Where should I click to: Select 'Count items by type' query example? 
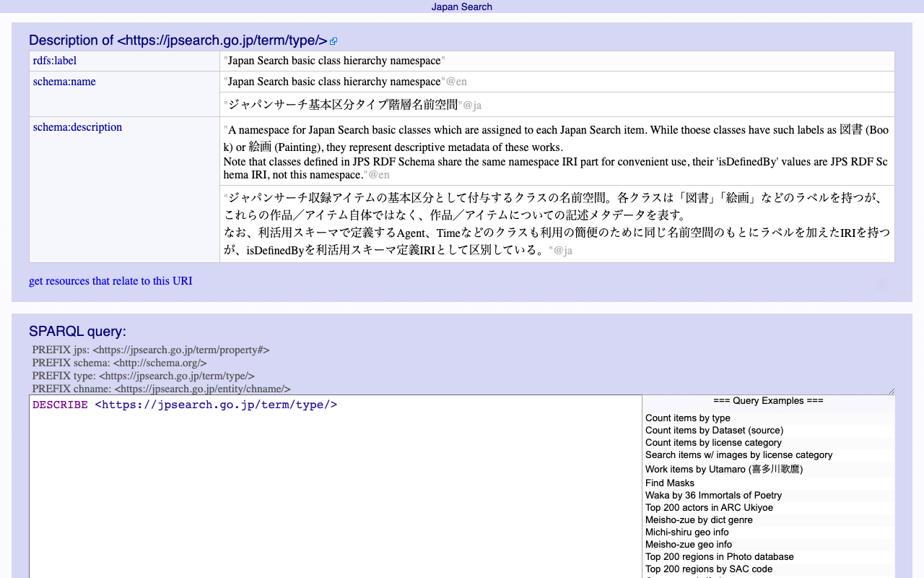pyautogui.click(x=687, y=418)
